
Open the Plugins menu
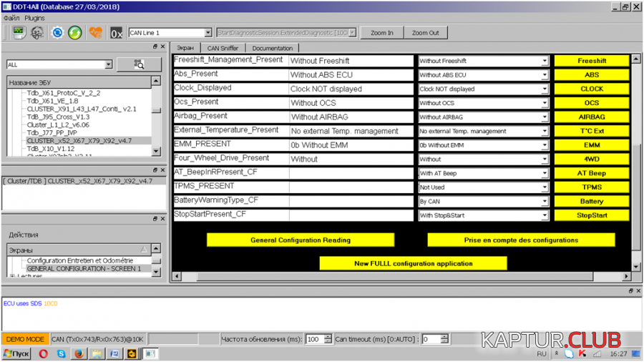(34, 18)
